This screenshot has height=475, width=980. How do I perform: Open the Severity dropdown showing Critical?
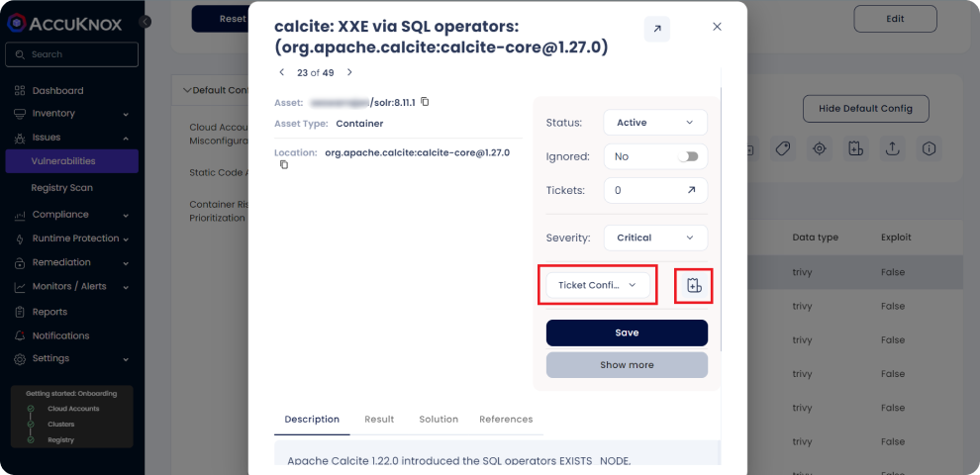(654, 237)
